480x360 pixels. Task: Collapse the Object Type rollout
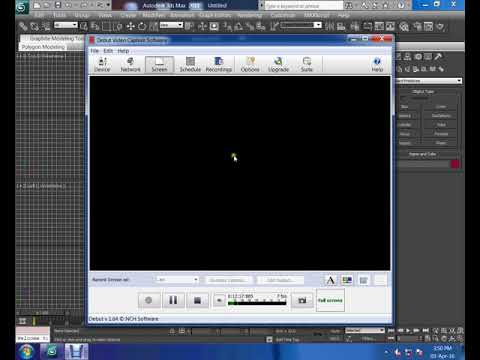[x=423, y=92]
